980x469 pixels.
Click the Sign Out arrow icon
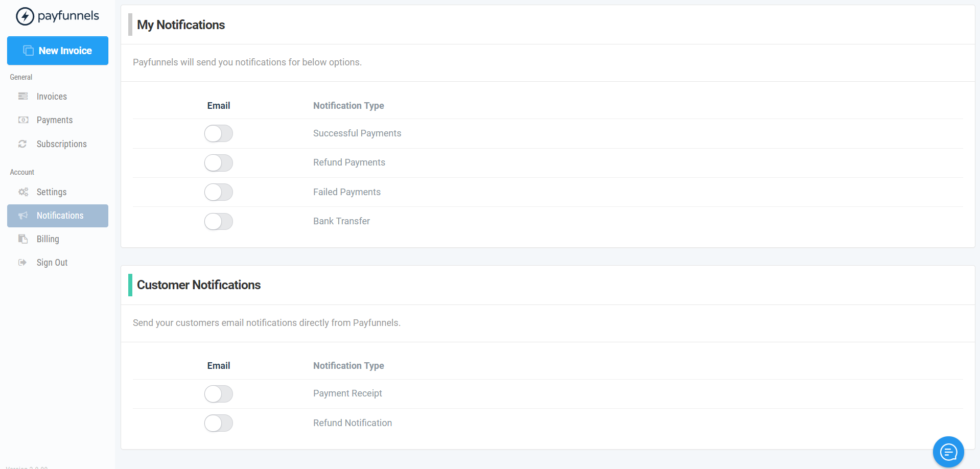click(x=22, y=263)
